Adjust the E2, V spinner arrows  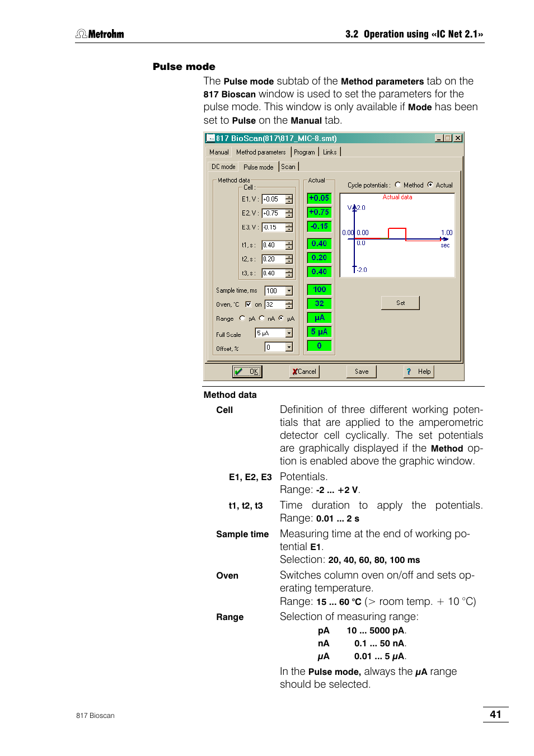tap(289, 213)
